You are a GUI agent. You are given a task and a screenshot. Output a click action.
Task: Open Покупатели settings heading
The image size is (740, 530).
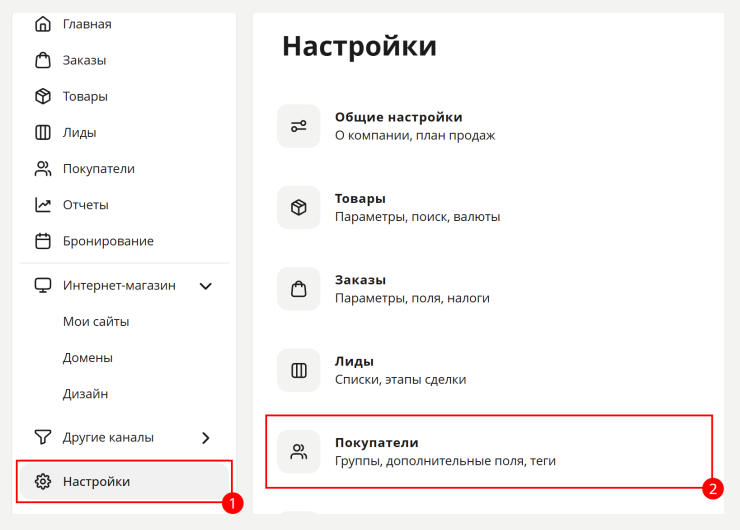pyautogui.click(x=377, y=443)
